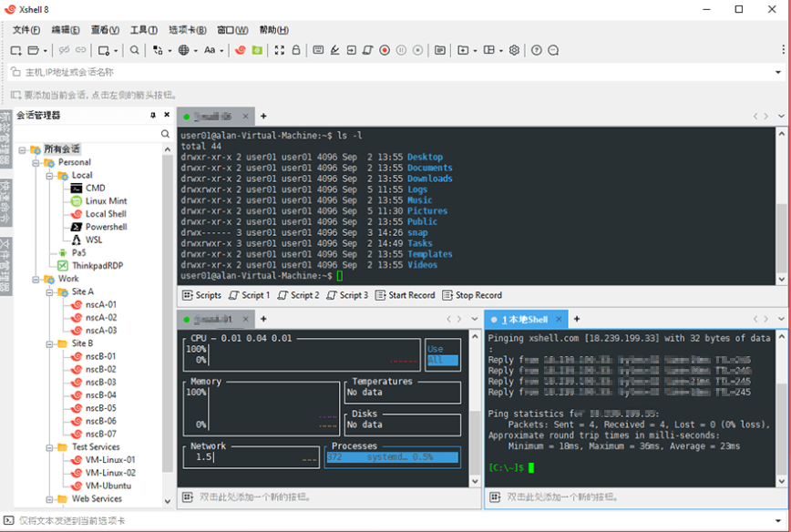Click the Full Screen toolbar icon
The width and height of the screenshot is (791, 532).
(x=280, y=50)
